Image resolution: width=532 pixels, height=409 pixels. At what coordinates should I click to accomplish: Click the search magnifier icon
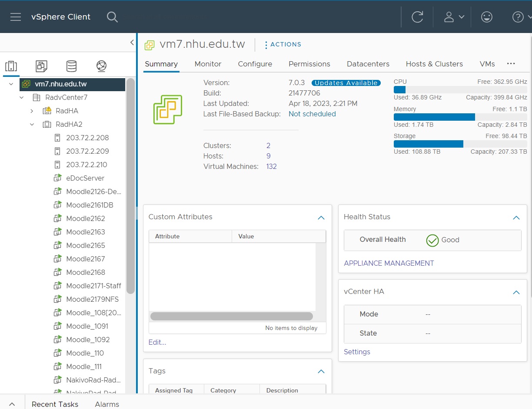[112, 17]
